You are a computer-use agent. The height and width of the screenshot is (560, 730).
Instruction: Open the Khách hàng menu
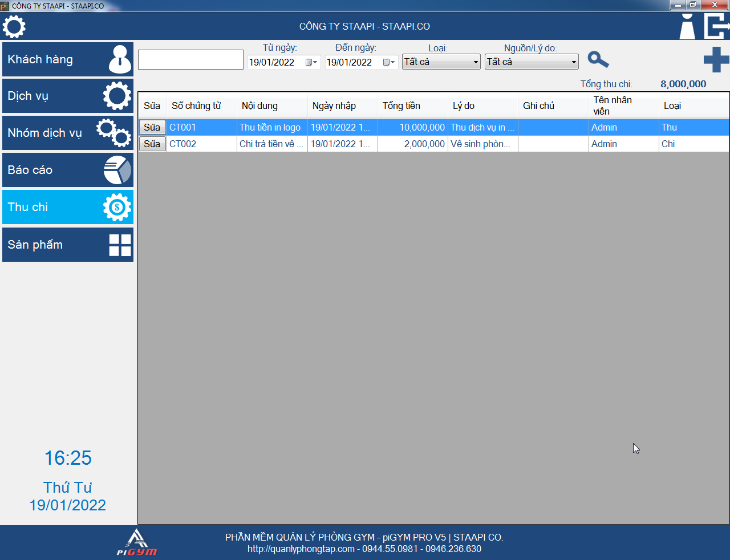68,59
